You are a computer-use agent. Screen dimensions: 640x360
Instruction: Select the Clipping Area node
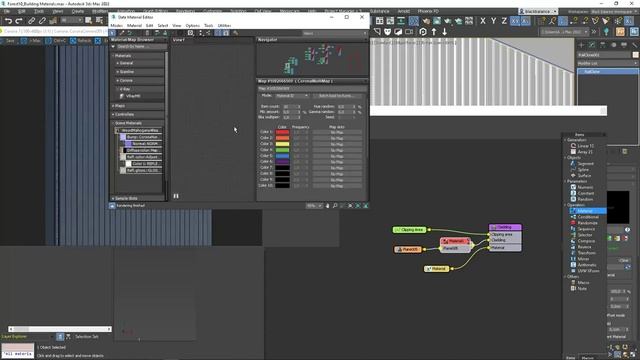click(x=410, y=230)
